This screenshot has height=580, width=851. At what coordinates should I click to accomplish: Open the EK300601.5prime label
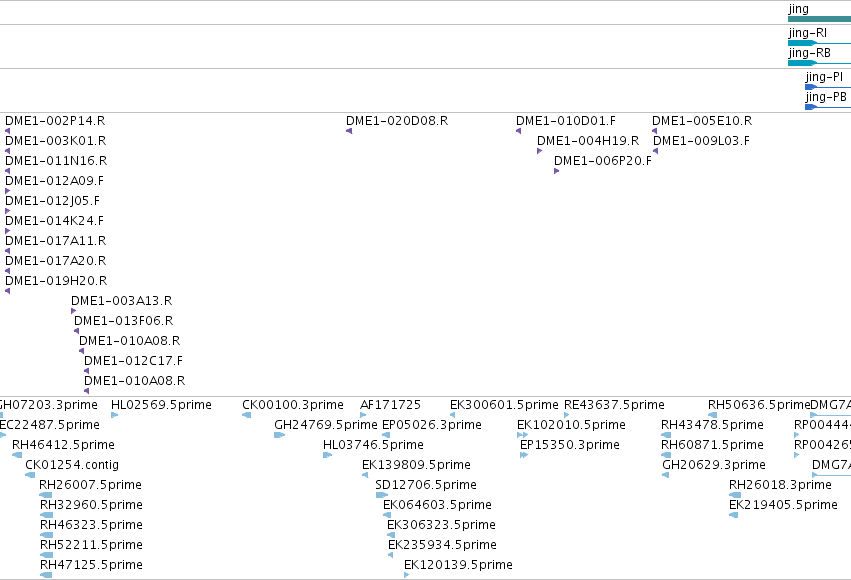(x=504, y=405)
